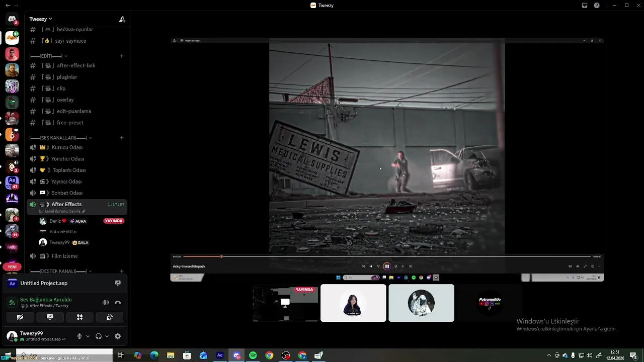
Task: Open the input device dropdown beside microphone
Action: point(88,336)
